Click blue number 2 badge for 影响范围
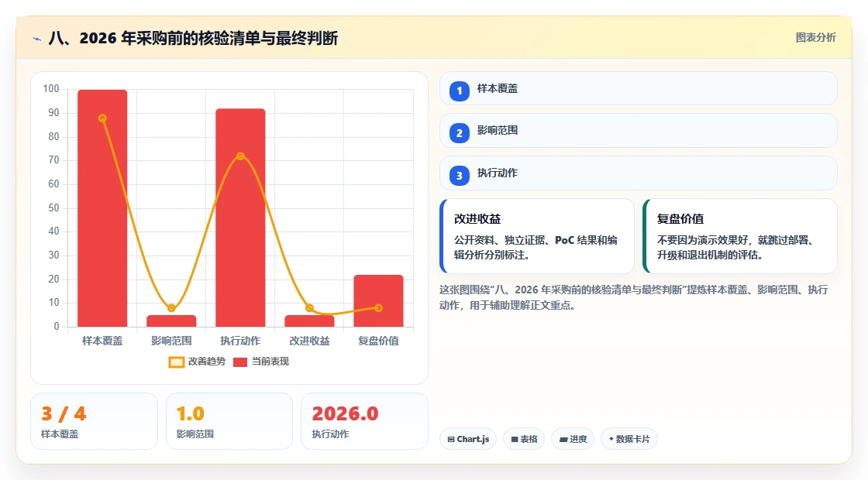Image resolution: width=868 pixels, height=480 pixels. [x=460, y=132]
